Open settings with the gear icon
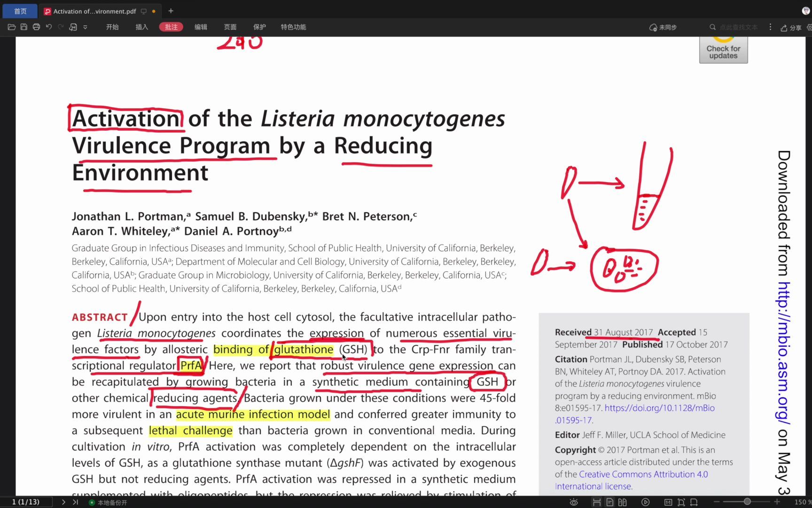The height and width of the screenshot is (508, 812). [x=809, y=28]
